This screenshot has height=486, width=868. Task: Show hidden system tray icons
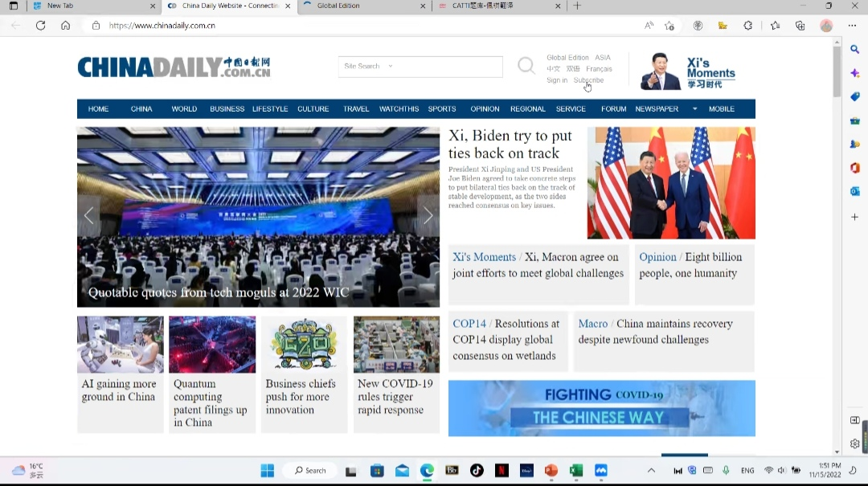651,471
